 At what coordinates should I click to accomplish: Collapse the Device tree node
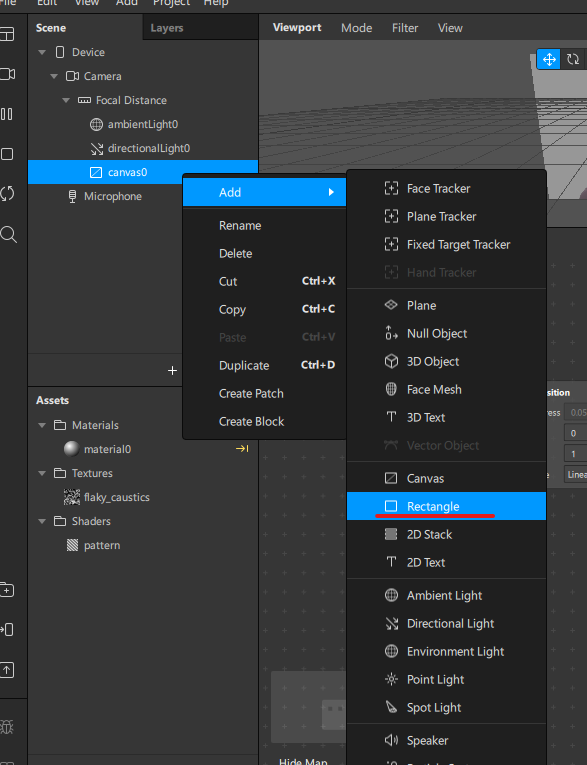tap(42, 52)
